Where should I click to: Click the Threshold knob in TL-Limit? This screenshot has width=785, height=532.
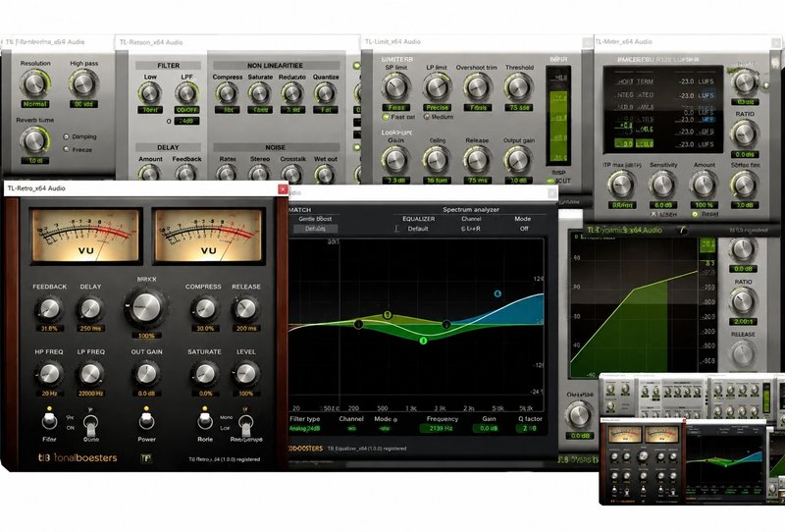click(518, 87)
